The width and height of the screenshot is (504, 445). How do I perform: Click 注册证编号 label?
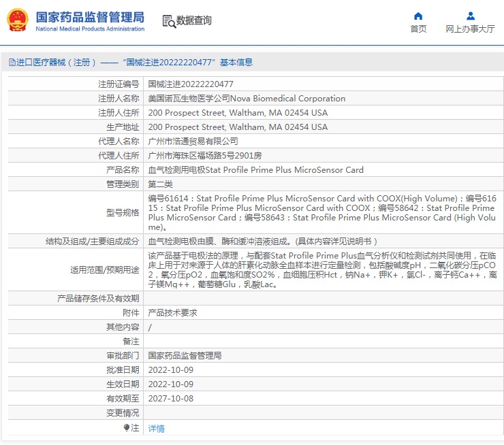point(119,84)
